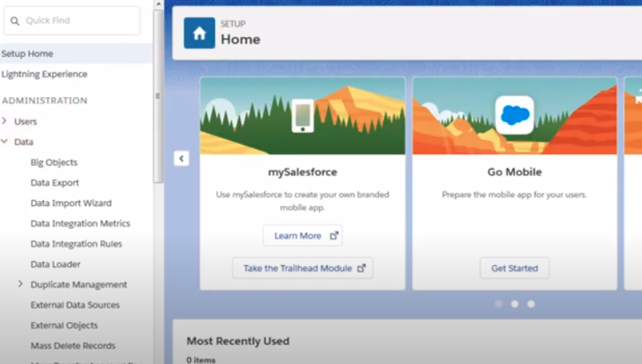Click Take the Trailhead Module button
Screen dimensions: 642x364
click(x=302, y=268)
